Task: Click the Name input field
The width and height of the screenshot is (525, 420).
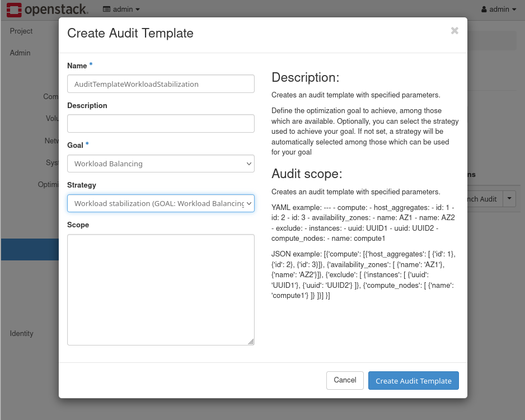Action: pyautogui.click(x=161, y=84)
